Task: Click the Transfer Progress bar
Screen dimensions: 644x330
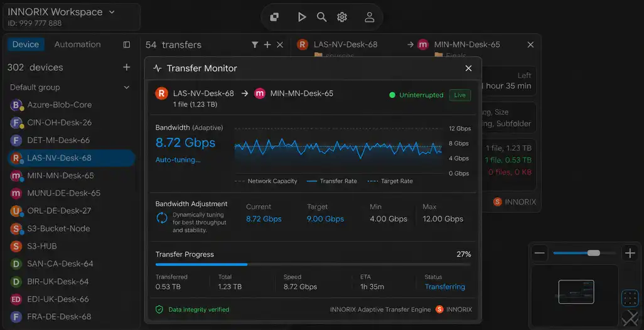Action: point(313,265)
